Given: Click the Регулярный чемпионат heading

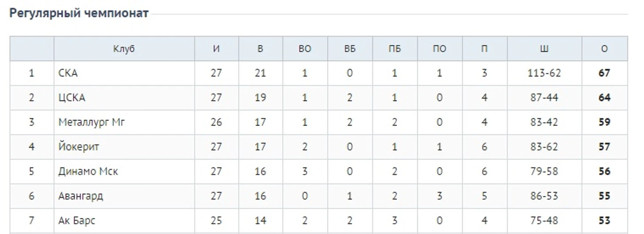Looking at the screenshot, I should tap(79, 13).
